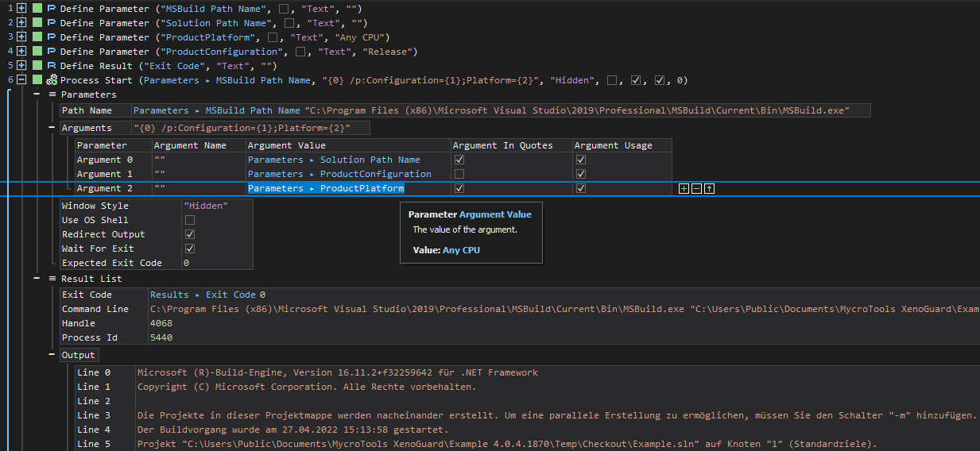Move Argument 2 up with the arrow icon
This screenshot has width=980, height=451.
[709, 189]
